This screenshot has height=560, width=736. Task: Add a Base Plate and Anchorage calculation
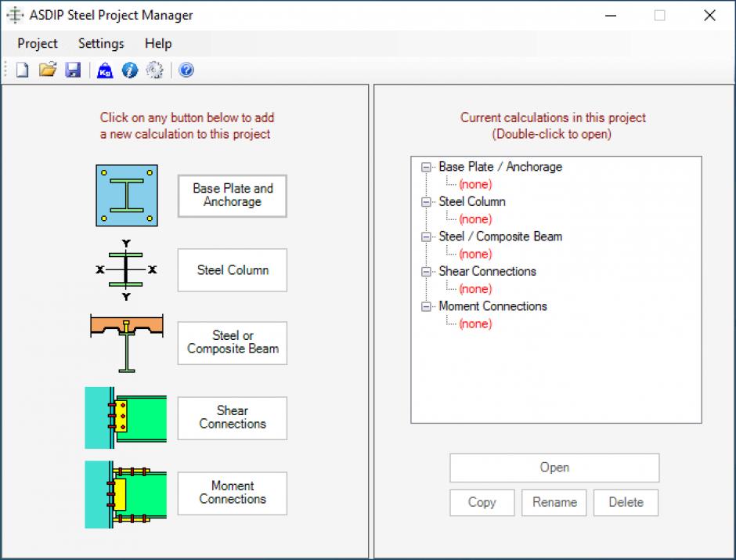233,196
